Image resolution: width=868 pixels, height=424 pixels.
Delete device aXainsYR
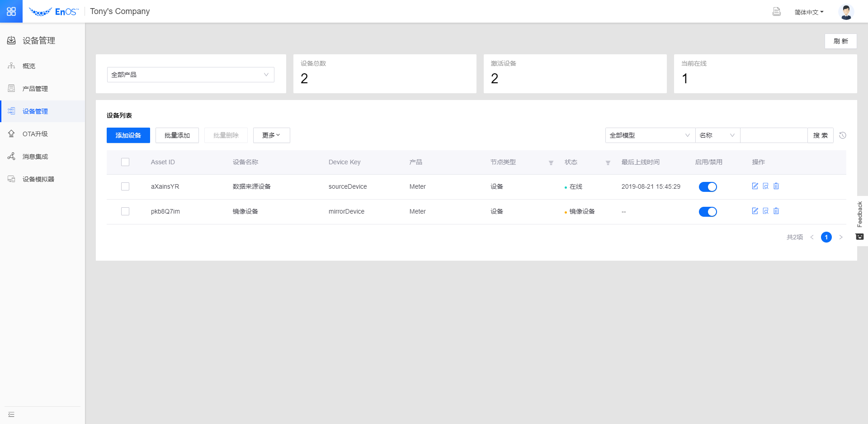776,186
